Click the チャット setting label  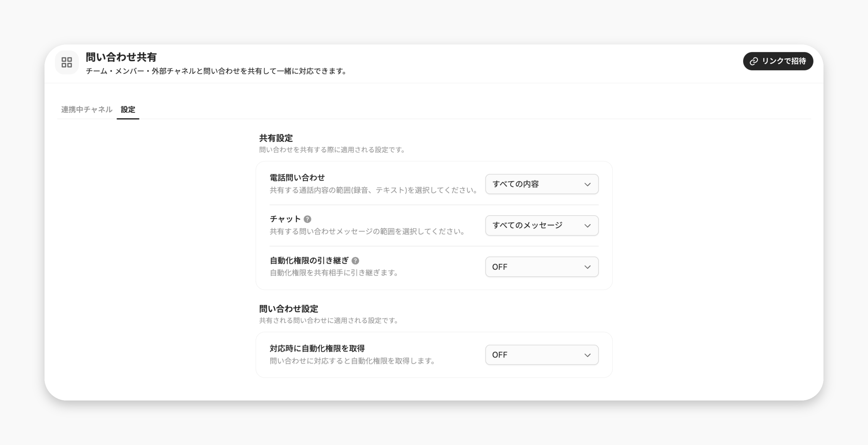click(x=285, y=219)
